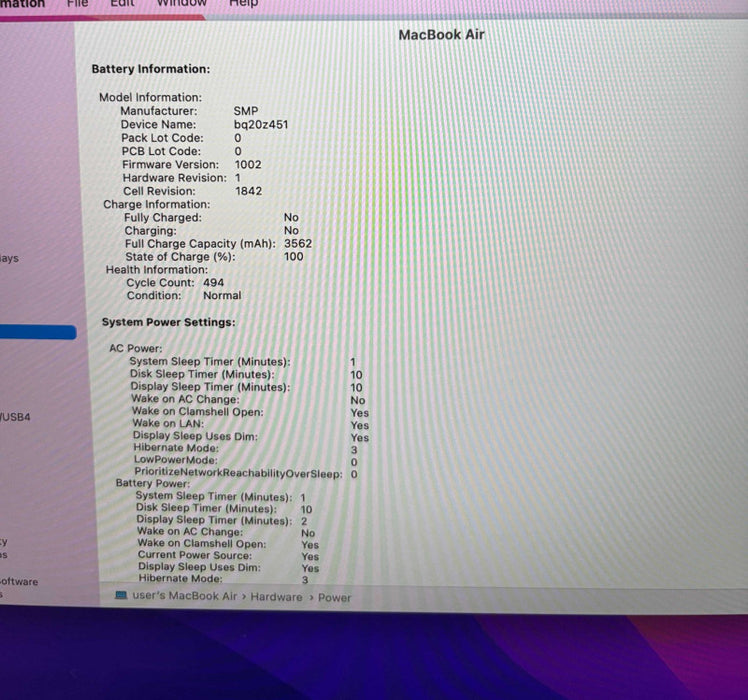
Task: Click Battery Power Display Sleep Timer value 2
Action: click(x=304, y=521)
